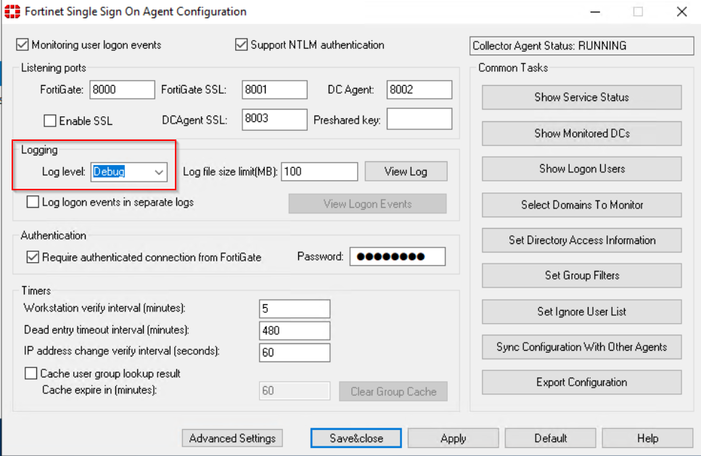This screenshot has width=701, height=456.
Task: Click the Save&close button
Action: point(356,438)
